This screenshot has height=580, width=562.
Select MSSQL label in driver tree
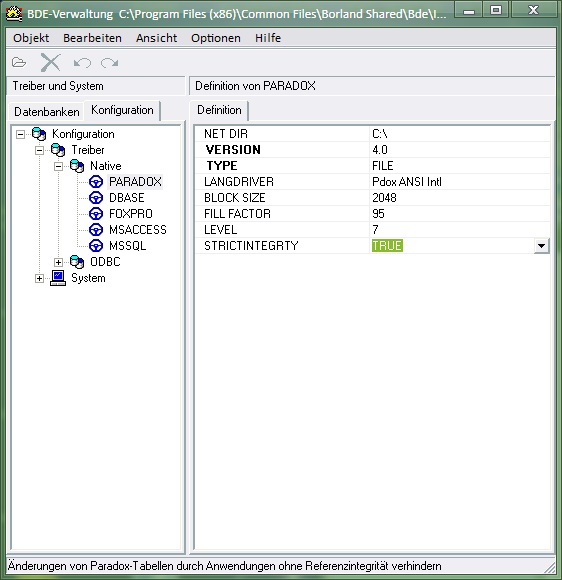coord(127,246)
